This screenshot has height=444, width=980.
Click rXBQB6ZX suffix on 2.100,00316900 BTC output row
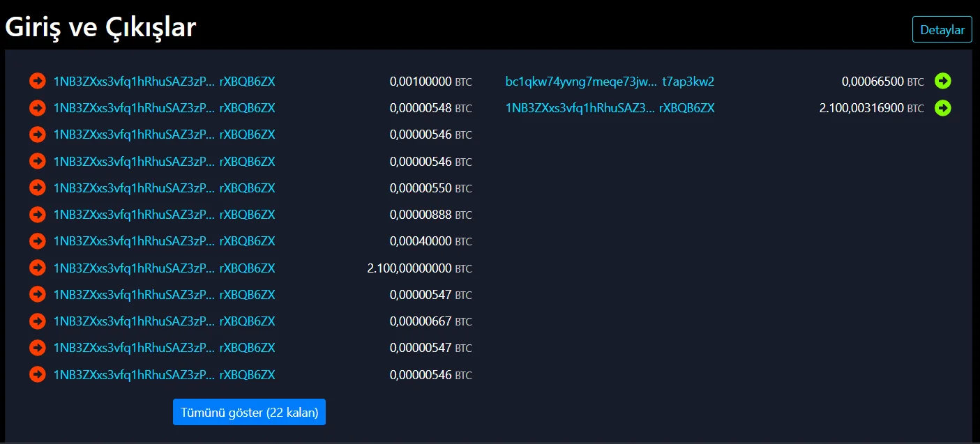(686, 108)
